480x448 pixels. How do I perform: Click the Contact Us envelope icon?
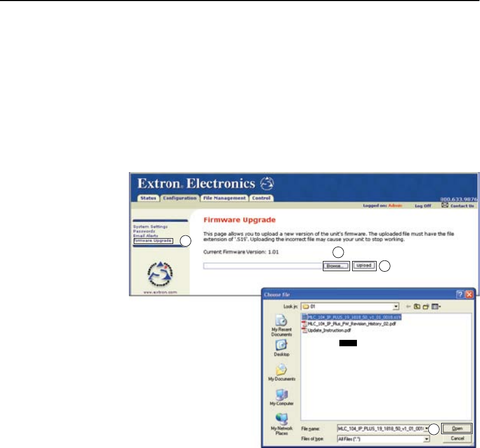(x=445, y=205)
